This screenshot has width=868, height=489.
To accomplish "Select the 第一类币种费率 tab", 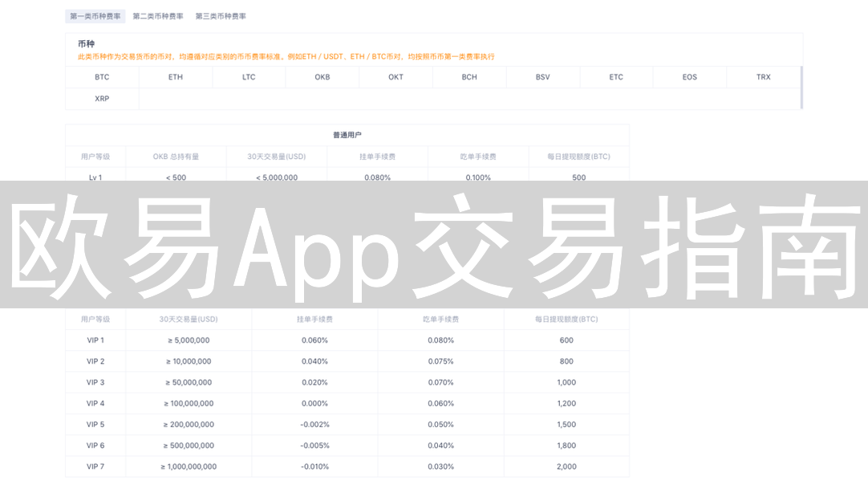I will pyautogui.click(x=95, y=16).
